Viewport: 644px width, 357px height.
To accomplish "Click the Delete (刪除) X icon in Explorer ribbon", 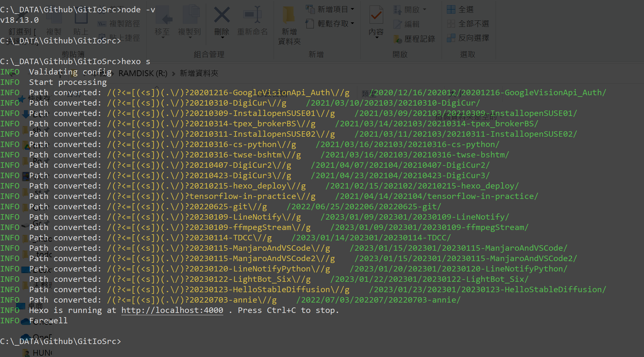I will pyautogui.click(x=222, y=15).
